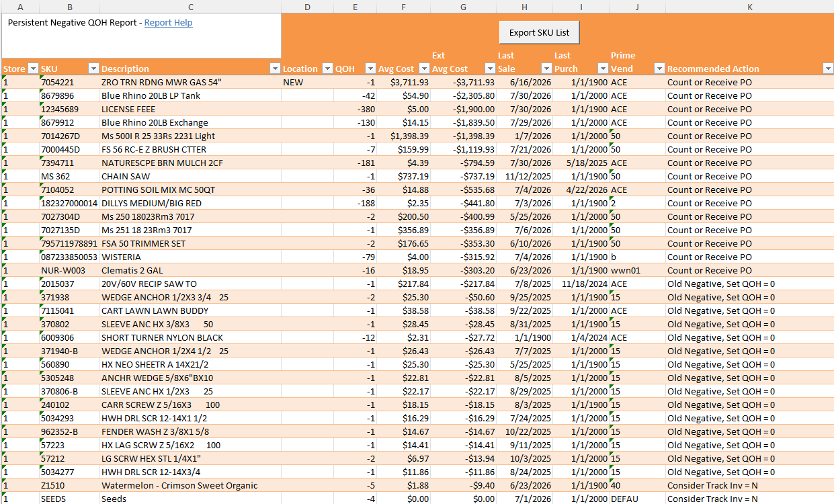
Task: Open the Recommended Action filter dropdown
Action: point(827,69)
